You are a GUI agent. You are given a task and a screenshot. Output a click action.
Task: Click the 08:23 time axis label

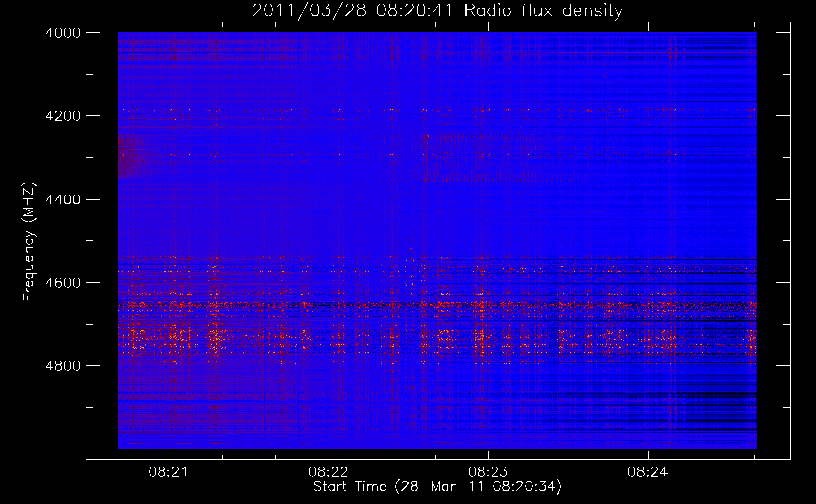click(x=488, y=472)
